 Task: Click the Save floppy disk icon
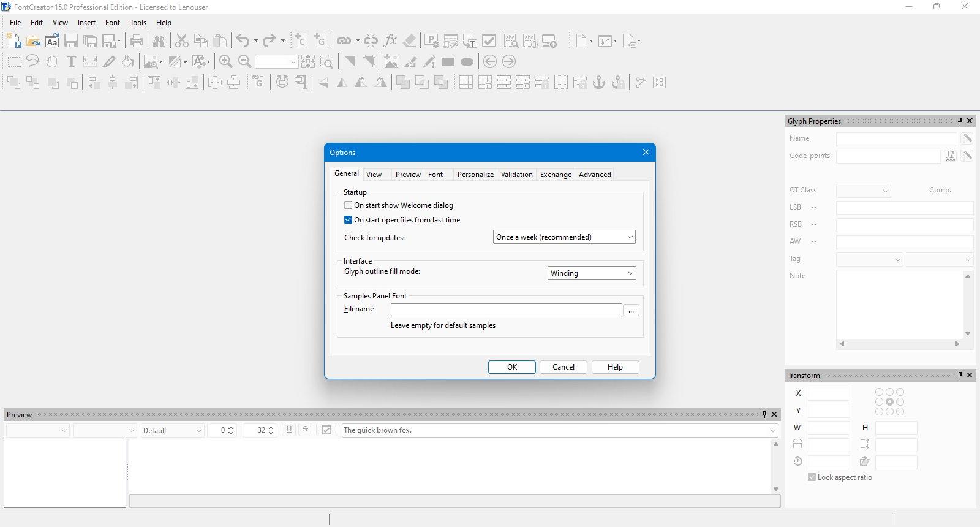click(x=71, y=41)
